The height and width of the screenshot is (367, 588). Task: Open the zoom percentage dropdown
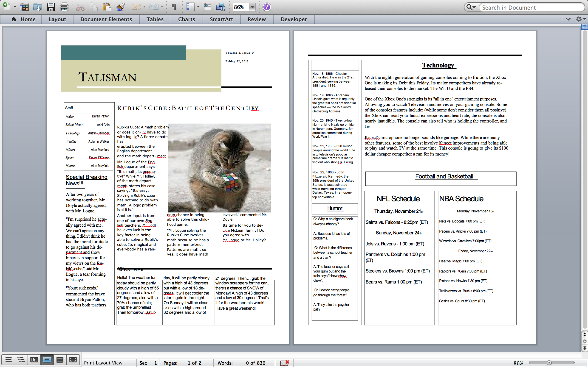(x=252, y=7)
